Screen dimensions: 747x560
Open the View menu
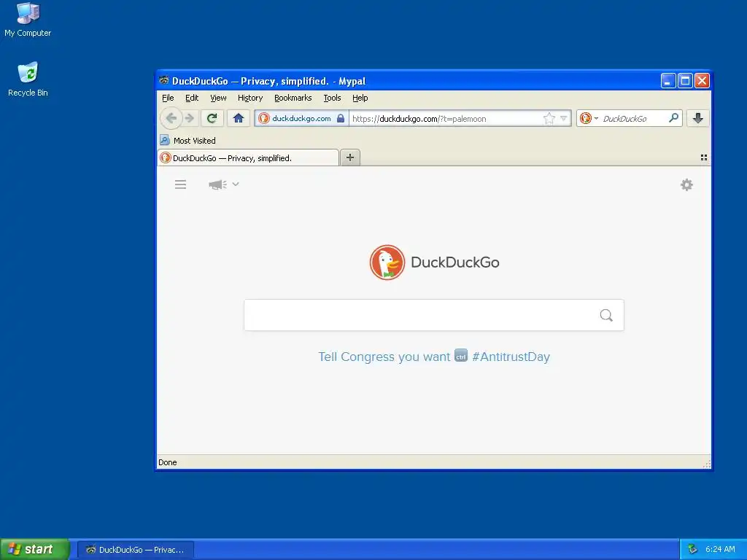[218, 98]
